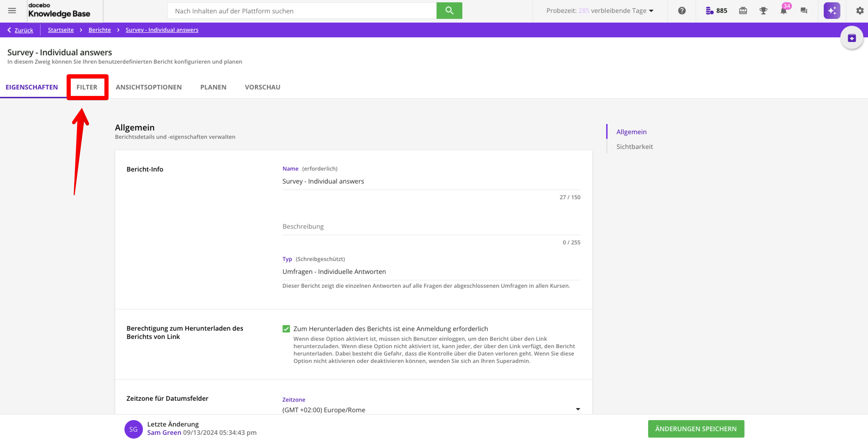868x439 pixels.
Task: Click the Berichte breadcrumb link
Action: [99, 30]
